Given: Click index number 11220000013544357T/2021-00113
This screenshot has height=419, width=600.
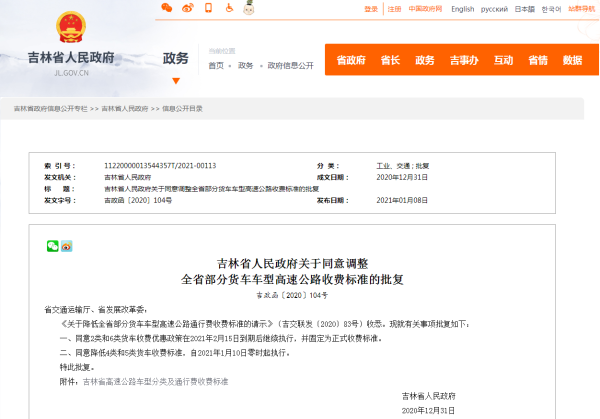Looking at the screenshot, I should click(x=160, y=166).
